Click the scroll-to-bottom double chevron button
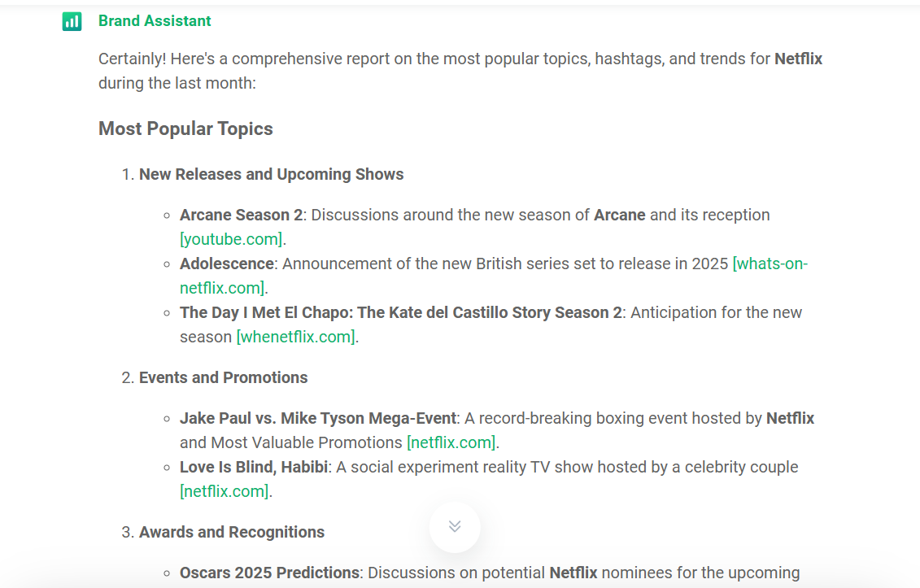The image size is (920, 588). pos(455,527)
